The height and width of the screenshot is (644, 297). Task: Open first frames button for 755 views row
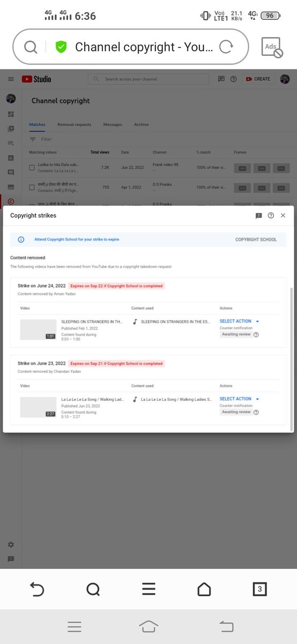coord(242,188)
